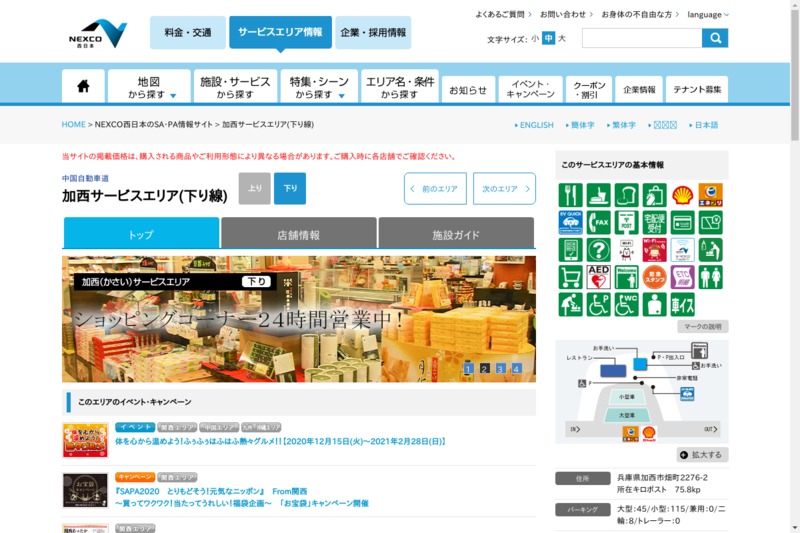Click the FAX service icon
Image resolution: width=800 pixels, height=533 pixels.
tap(599, 222)
